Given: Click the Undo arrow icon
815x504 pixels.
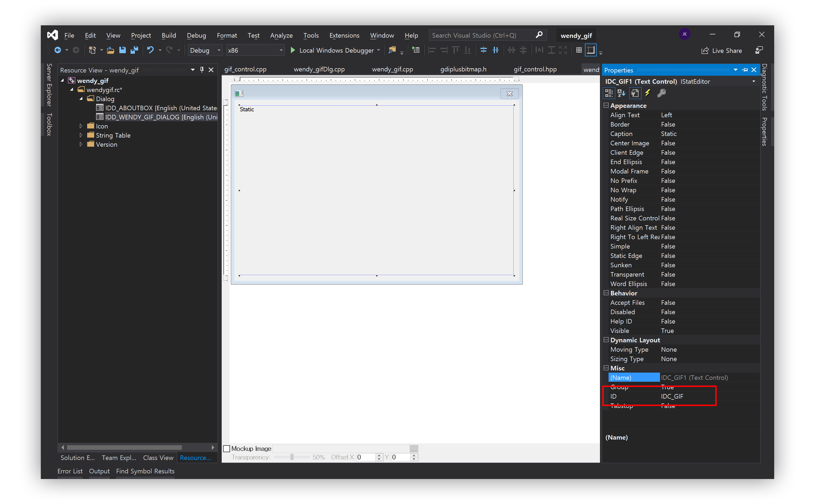Looking at the screenshot, I should [x=150, y=50].
